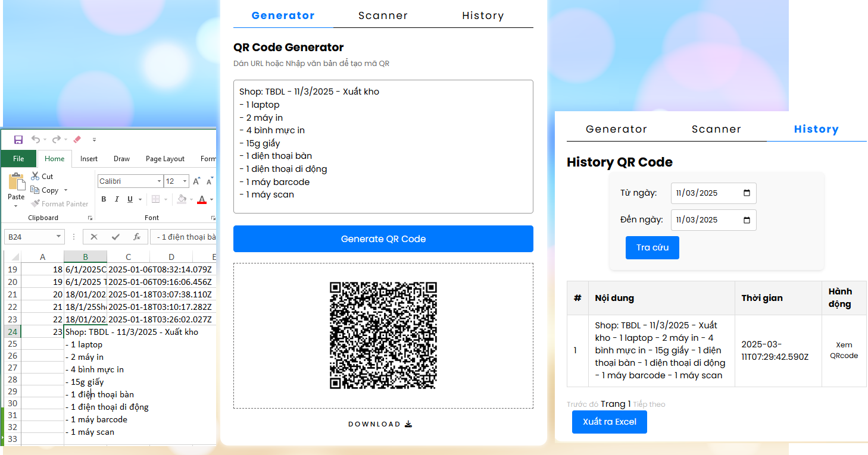The image size is (868, 455).
Task: Click the Cancel X in the formula bar
Action: pos(93,237)
